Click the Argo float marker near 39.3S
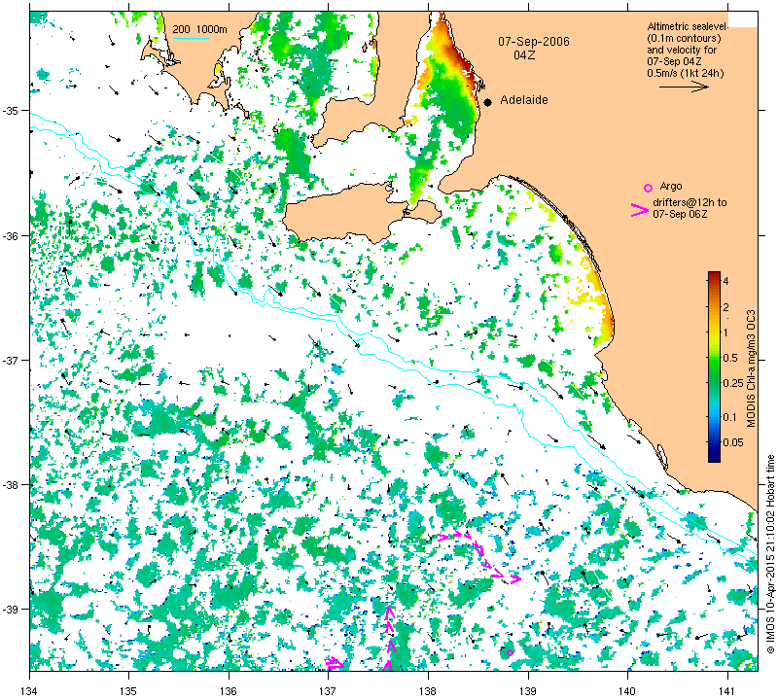The image size is (778, 700). [510, 652]
